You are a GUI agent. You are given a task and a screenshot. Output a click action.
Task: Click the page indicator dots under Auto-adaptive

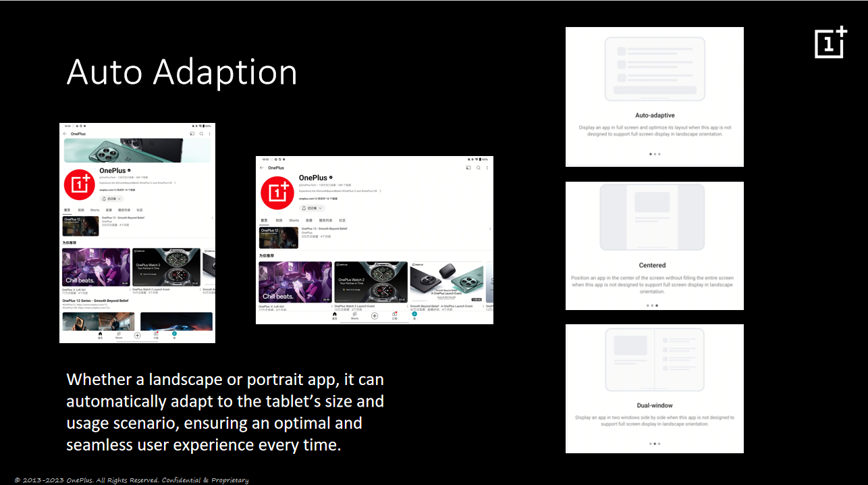[x=655, y=154]
